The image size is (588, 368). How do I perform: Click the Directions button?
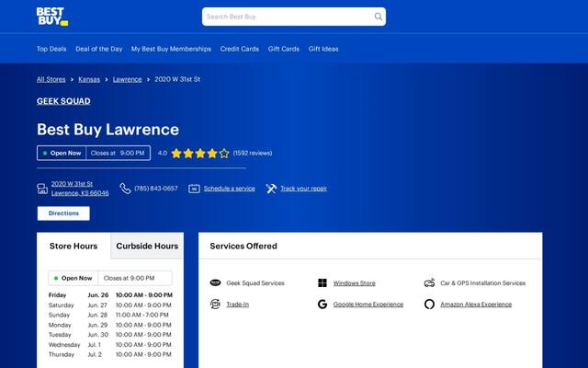pos(63,213)
